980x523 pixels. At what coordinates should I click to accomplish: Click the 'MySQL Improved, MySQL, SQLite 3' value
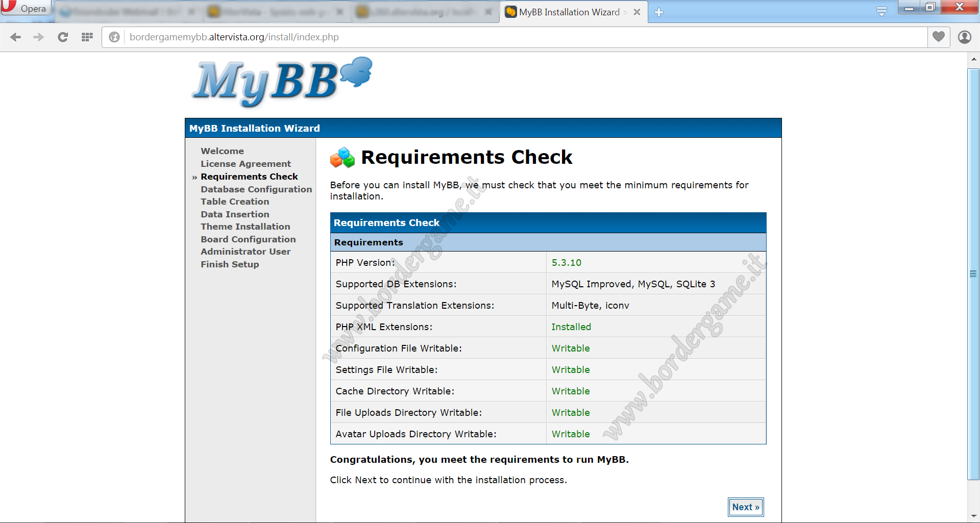pyautogui.click(x=633, y=284)
